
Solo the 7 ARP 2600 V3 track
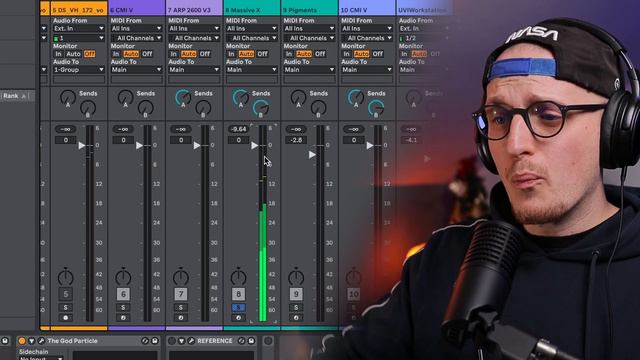(x=181, y=307)
